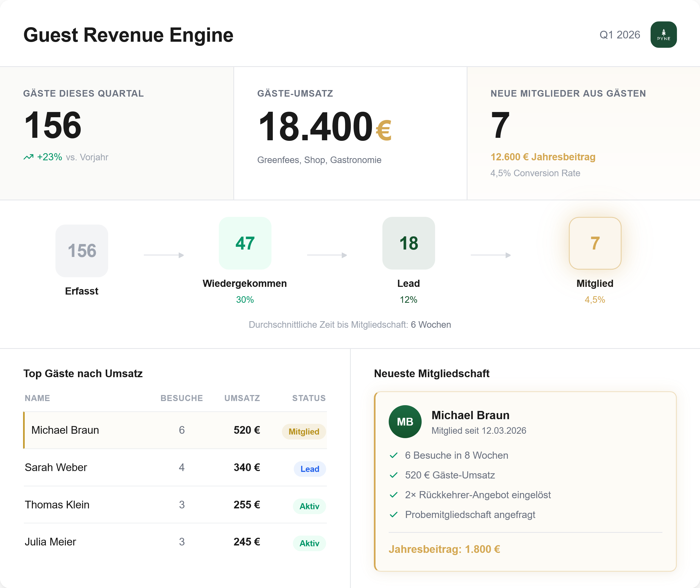Click the MB avatar circle

pos(405,421)
